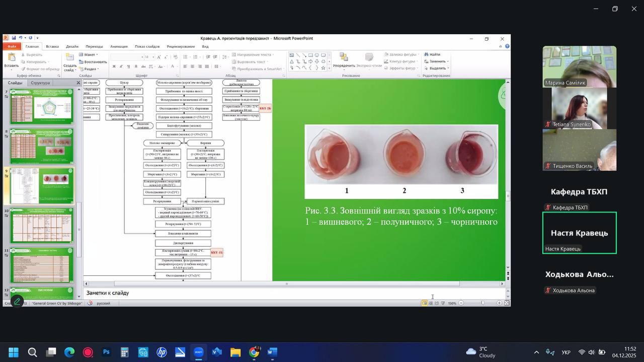Click the Undo arrow icon
This screenshot has height=362, width=644.
tap(21, 38)
